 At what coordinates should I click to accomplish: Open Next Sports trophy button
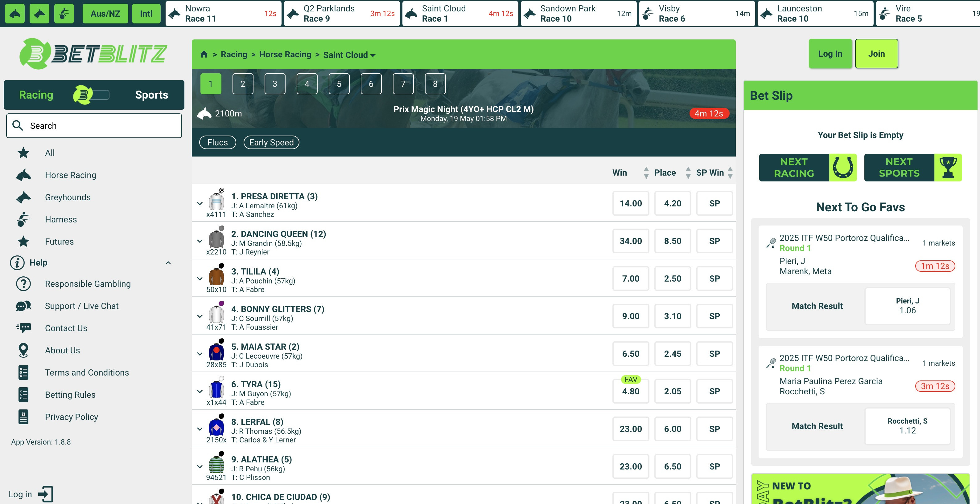(x=913, y=168)
